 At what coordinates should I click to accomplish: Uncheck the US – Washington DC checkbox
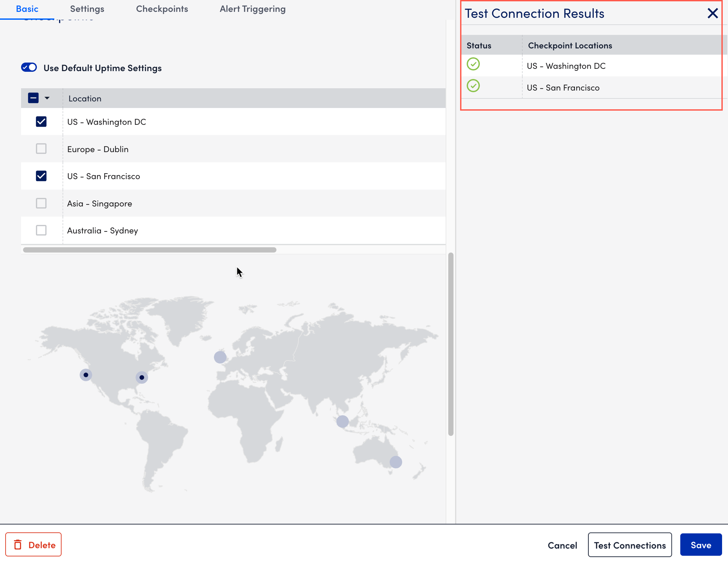pyautogui.click(x=41, y=122)
